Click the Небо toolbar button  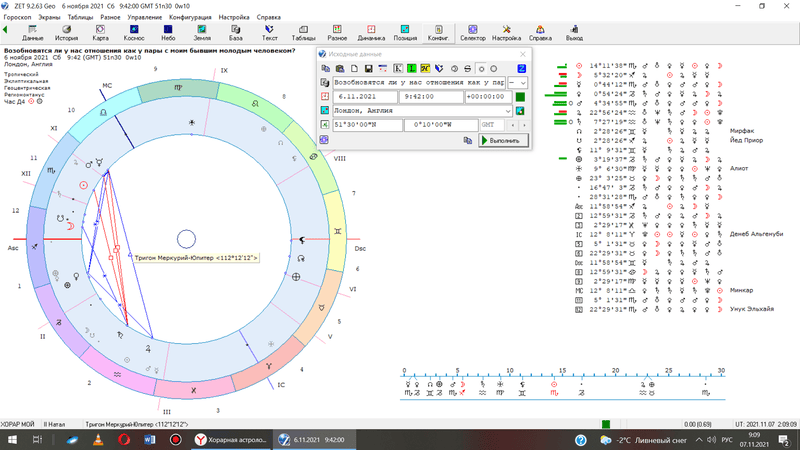coord(167,33)
